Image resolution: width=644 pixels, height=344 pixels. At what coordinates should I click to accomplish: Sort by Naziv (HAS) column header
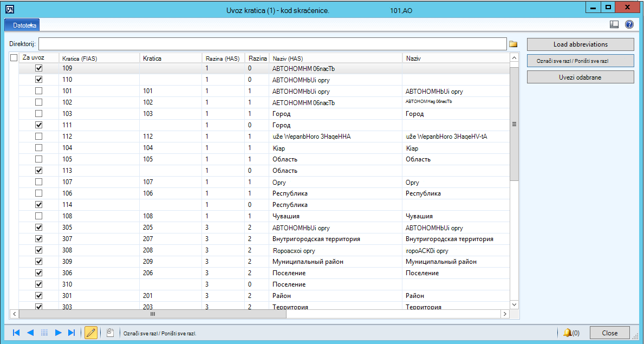coord(336,58)
